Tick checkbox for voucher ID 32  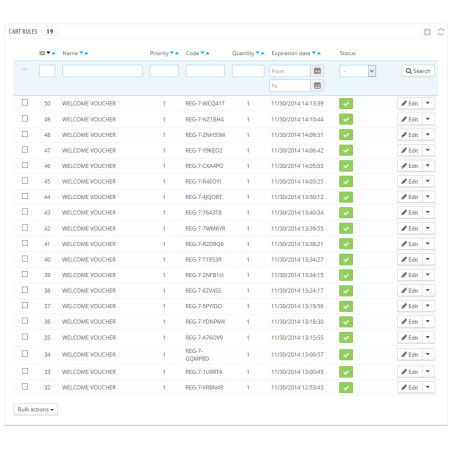(x=25, y=387)
